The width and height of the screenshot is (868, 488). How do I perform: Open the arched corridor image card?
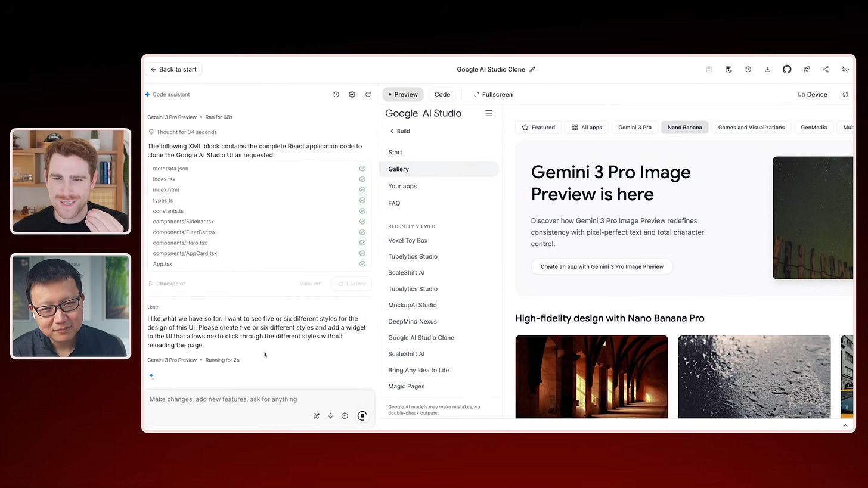(x=591, y=377)
